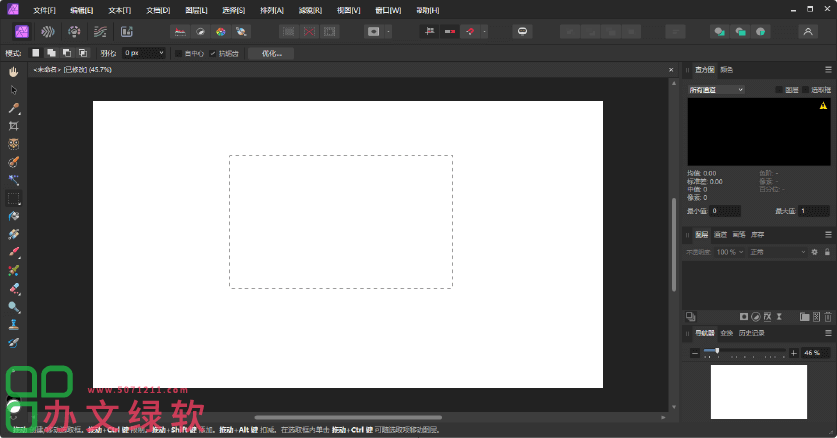Apply Auto Contrast from toolbar
The image size is (837, 438).
click(200, 32)
